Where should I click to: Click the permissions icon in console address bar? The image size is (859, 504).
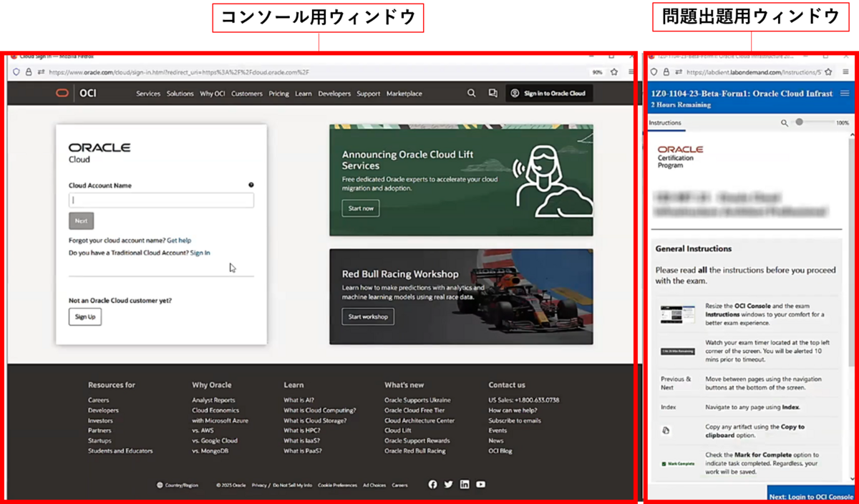tap(41, 72)
